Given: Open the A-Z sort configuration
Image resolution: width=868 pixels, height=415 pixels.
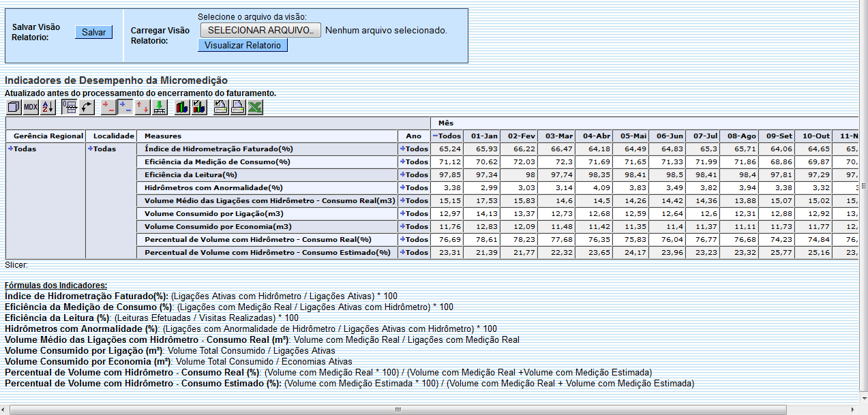Looking at the screenshot, I should [x=48, y=107].
